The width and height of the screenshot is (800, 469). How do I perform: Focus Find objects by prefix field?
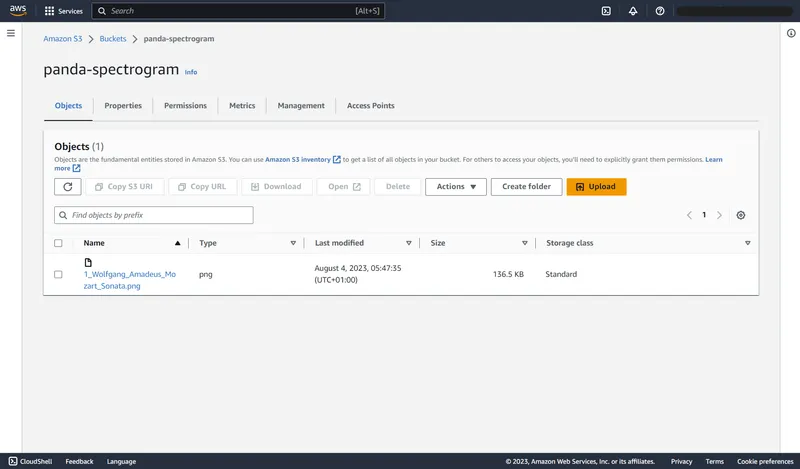[x=154, y=215]
